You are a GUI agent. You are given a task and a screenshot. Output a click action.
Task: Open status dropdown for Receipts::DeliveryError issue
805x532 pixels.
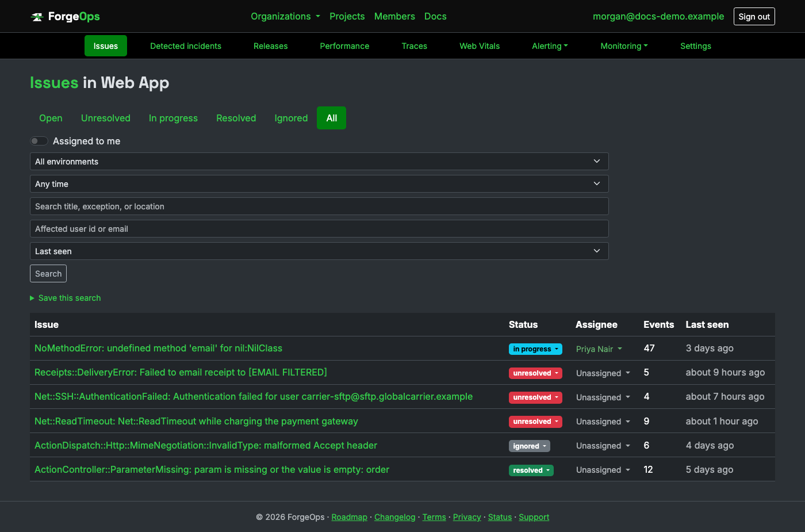pyautogui.click(x=536, y=373)
